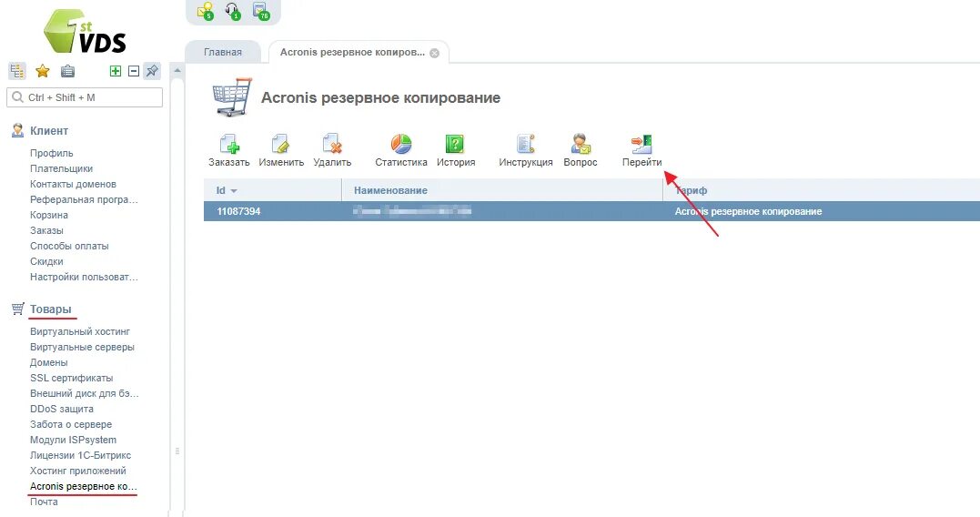
Task: Open Скидки menu item
Action: click(x=46, y=261)
